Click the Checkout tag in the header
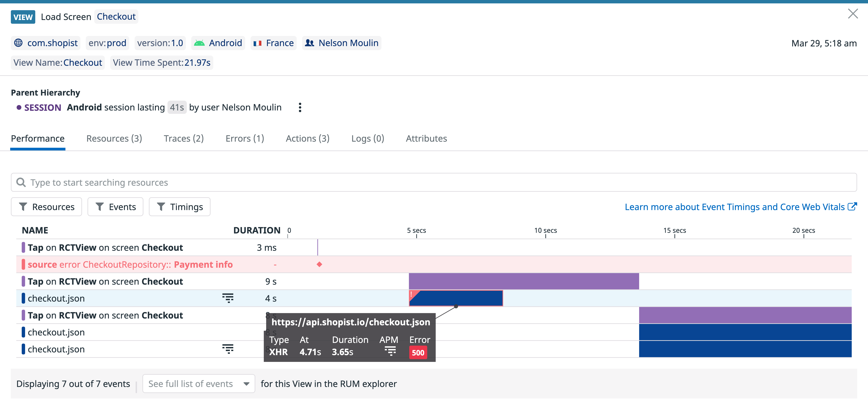This screenshot has height=410, width=868. coord(116,16)
